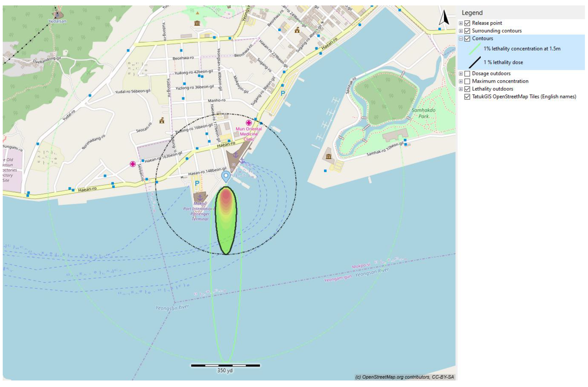Click the green 1% lethality concentration line swatch
This screenshot has height=387, width=588.
coord(475,49)
